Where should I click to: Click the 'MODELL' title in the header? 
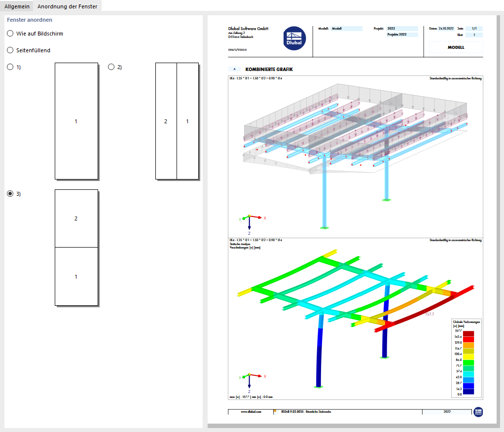point(456,47)
